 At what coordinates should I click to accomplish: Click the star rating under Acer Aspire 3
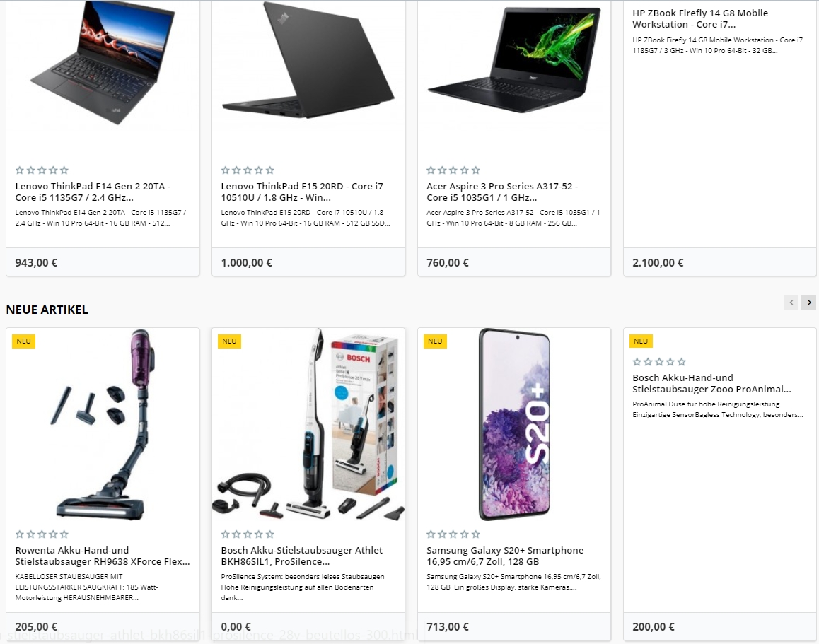pyautogui.click(x=453, y=170)
